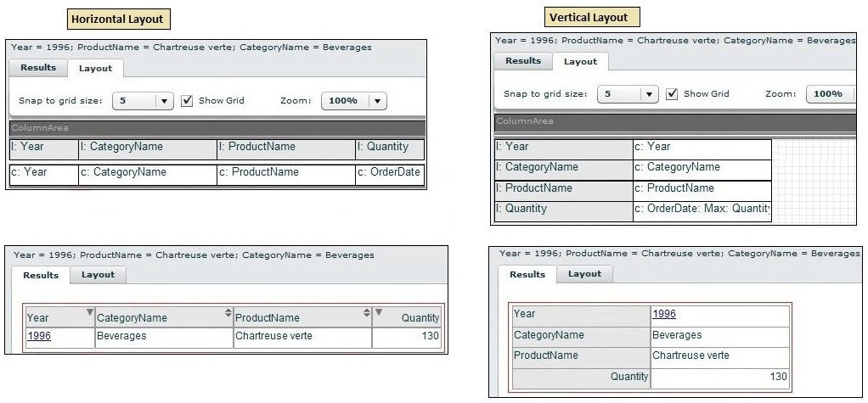This screenshot has width=868, height=403.
Task: Select the 'l: CategoryName' label cell in Vertical Layout
Action: click(563, 167)
